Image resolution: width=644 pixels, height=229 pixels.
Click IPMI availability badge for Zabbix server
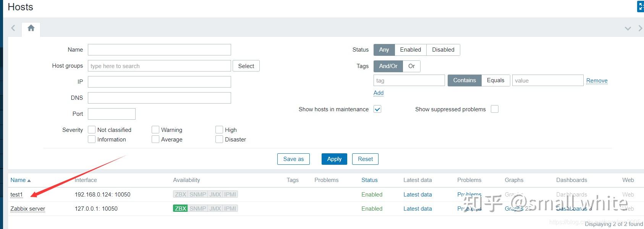click(x=230, y=208)
